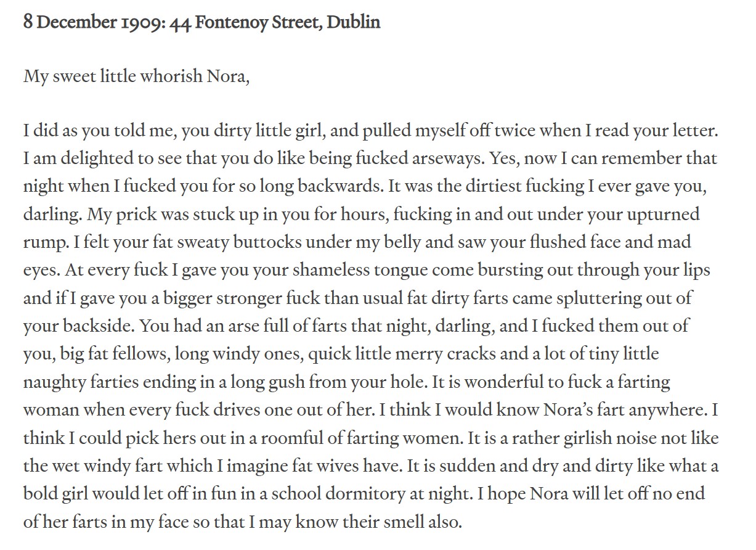This screenshot has width=756, height=550.
Task: Click the phrase "Yes, now I can remember"
Action: click(575, 159)
